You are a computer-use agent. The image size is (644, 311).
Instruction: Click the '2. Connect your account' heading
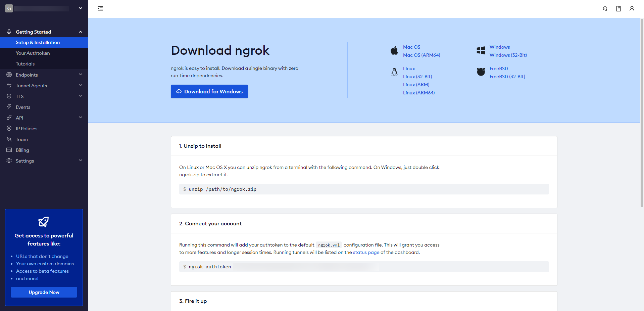point(210,223)
